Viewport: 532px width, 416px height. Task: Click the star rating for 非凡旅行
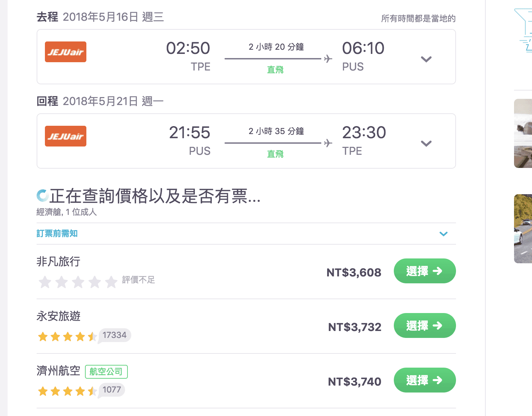[78, 282]
